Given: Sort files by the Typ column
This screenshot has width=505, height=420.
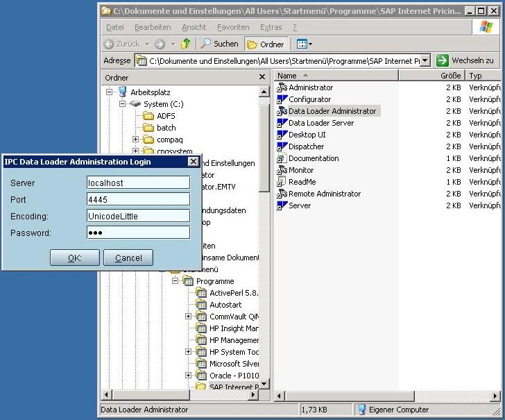Looking at the screenshot, I should click(483, 76).
